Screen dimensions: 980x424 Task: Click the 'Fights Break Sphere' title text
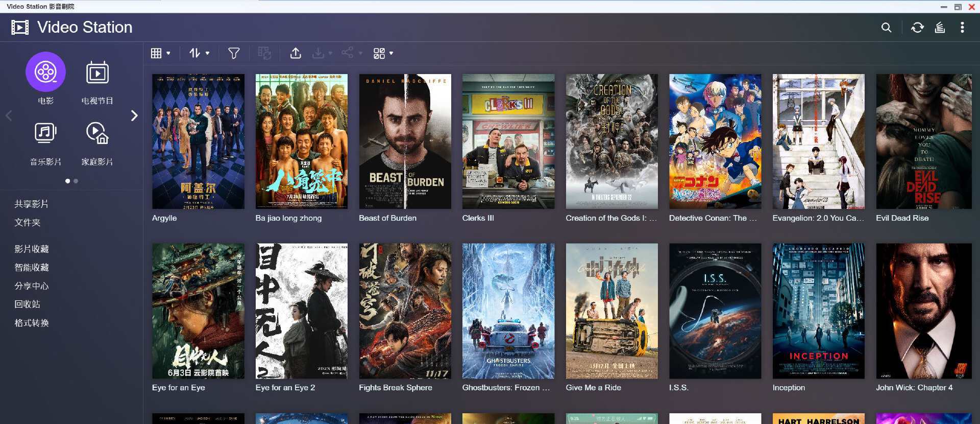396,388
